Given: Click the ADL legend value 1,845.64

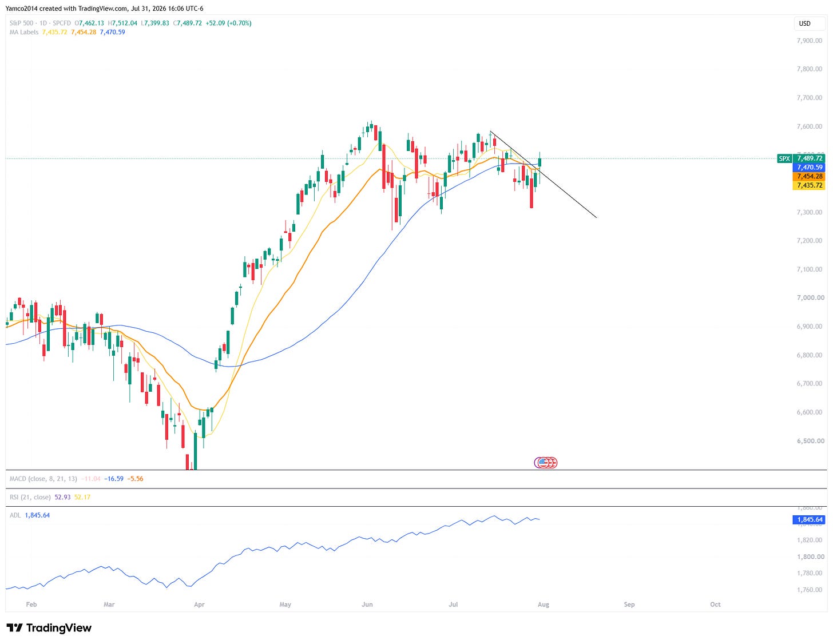Looking at the screenshot, I should (37, 515).
